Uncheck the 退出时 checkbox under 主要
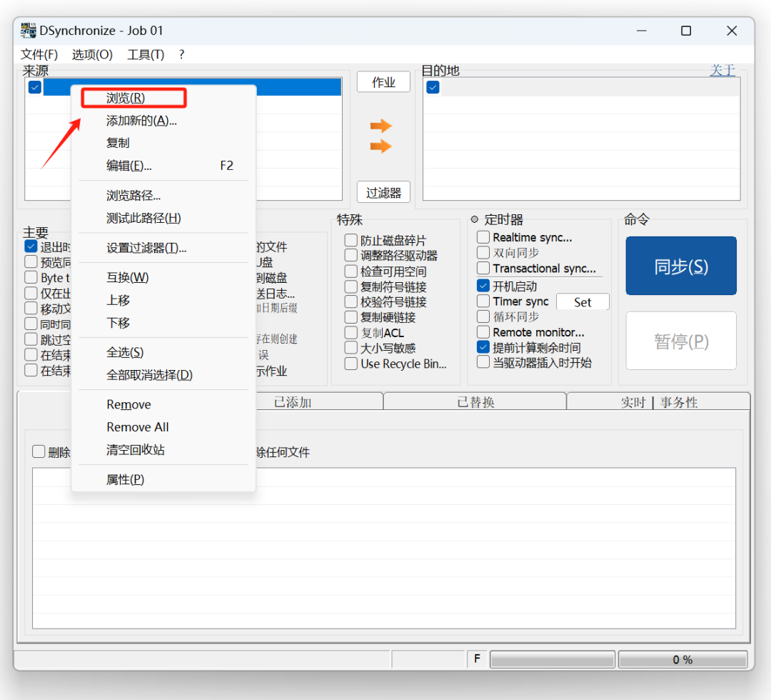The height and width of the screenshot is (700, 771). coord(31,246)
